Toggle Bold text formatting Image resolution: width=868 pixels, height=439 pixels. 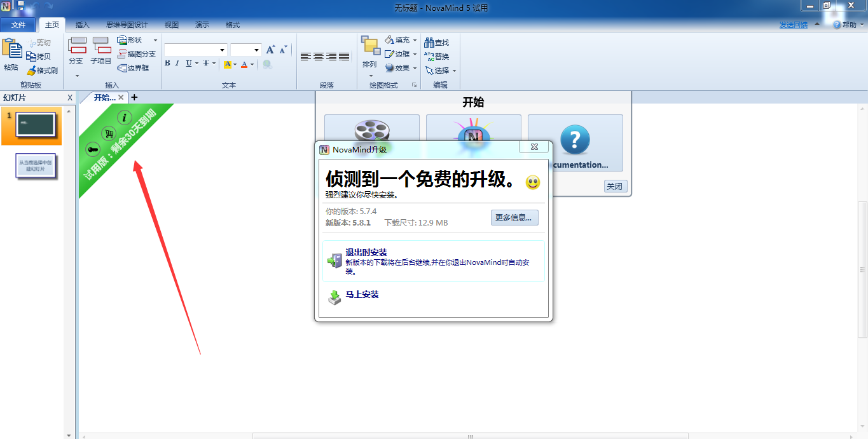point(167,64)
